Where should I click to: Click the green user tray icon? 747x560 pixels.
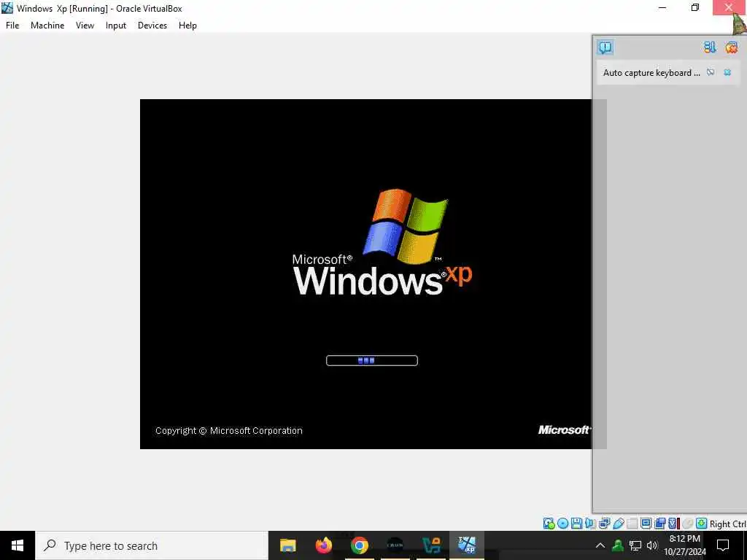[x=618, y=545]
